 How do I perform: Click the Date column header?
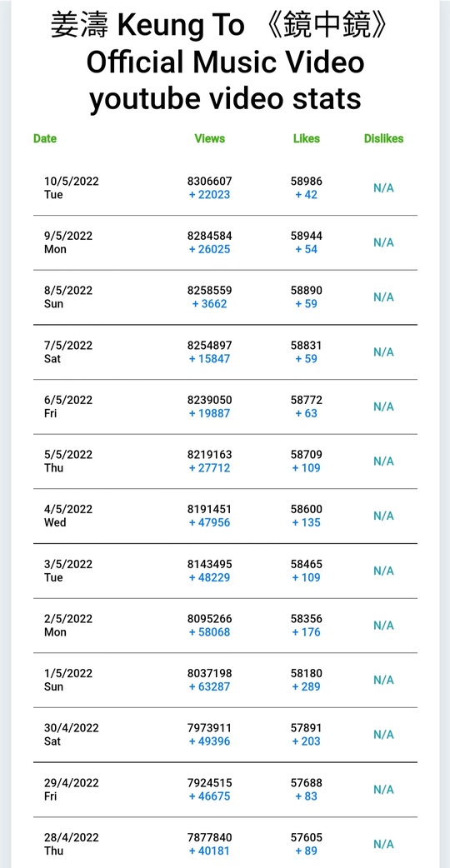click(x=45, y=138)
